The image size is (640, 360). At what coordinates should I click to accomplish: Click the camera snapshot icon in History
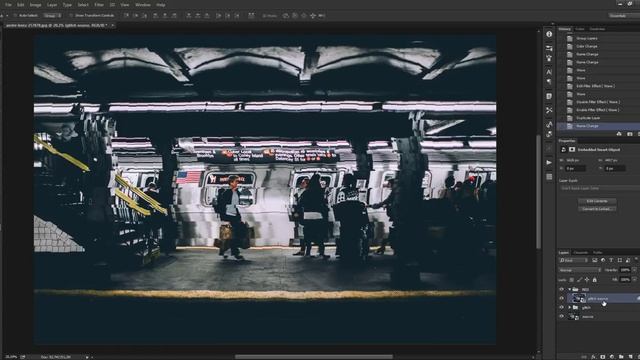tap(629, 134)
